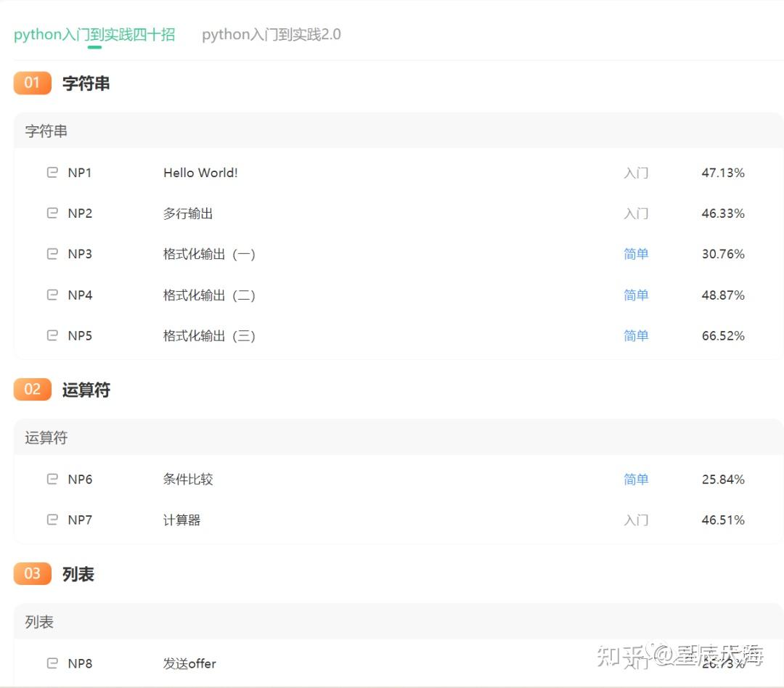Click the document icon beside NP8
This screenshot has height=688, width=784.
pos(52,663)
